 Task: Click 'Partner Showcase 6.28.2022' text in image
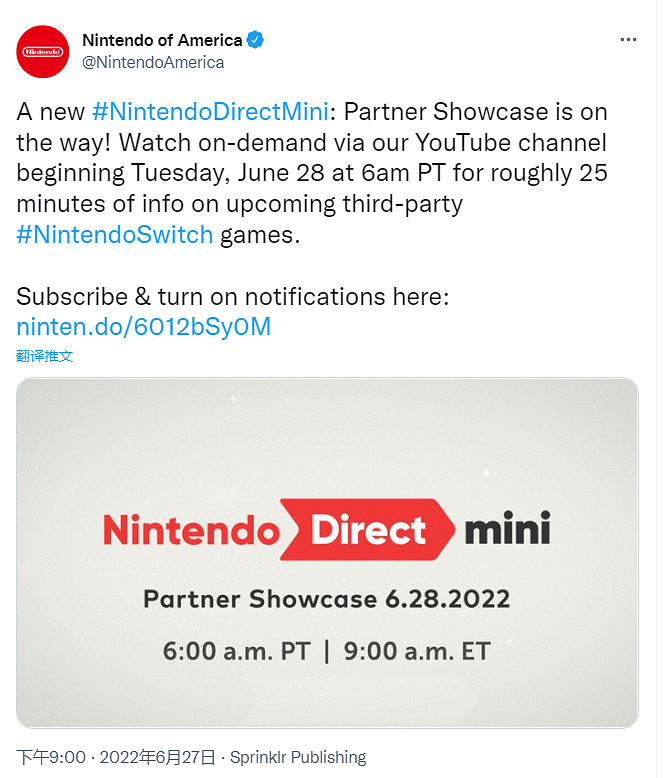coord(326,599)
